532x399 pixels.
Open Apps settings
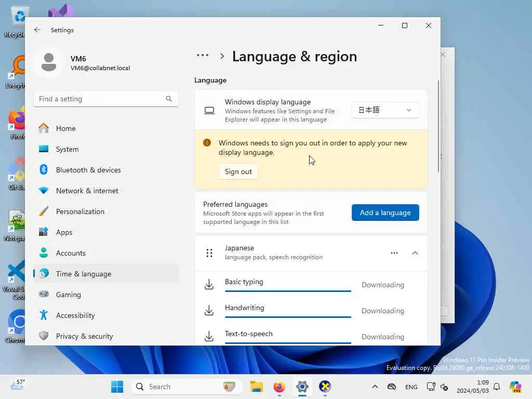(106, 232)
